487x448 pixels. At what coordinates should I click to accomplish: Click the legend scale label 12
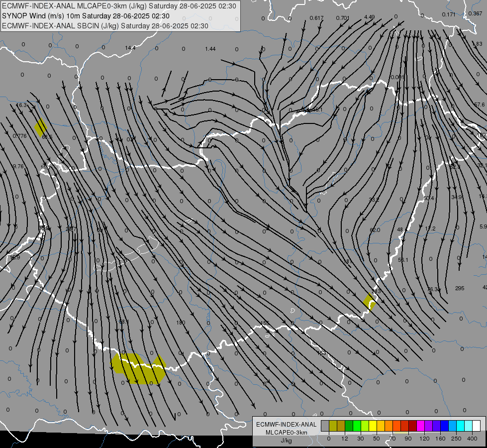coord(344,439)
